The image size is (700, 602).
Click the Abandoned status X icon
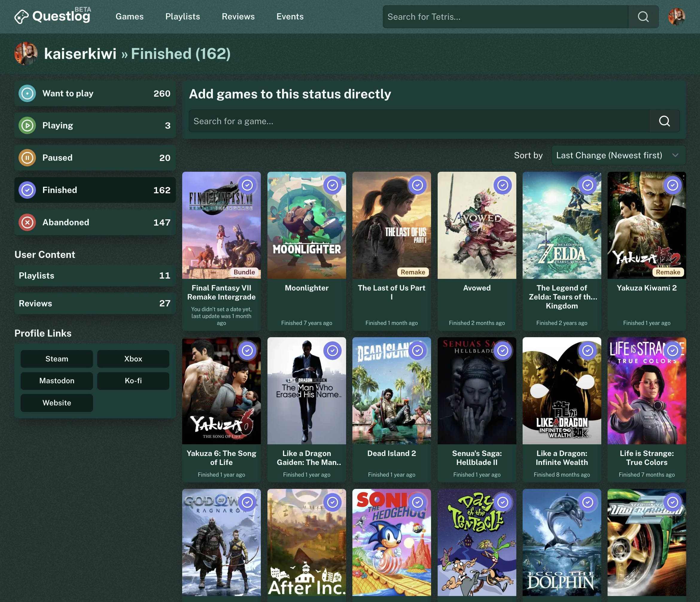click(27, 222)
